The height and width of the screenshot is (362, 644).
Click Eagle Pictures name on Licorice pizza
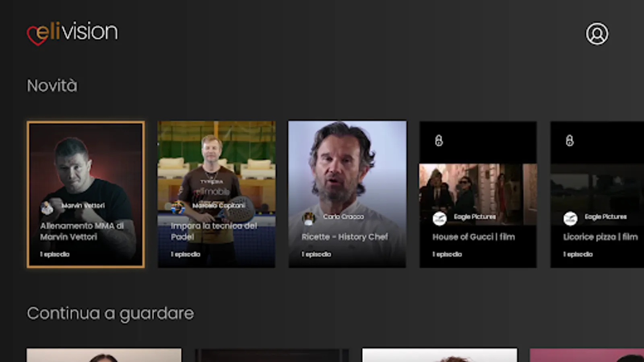coord(606,217)
